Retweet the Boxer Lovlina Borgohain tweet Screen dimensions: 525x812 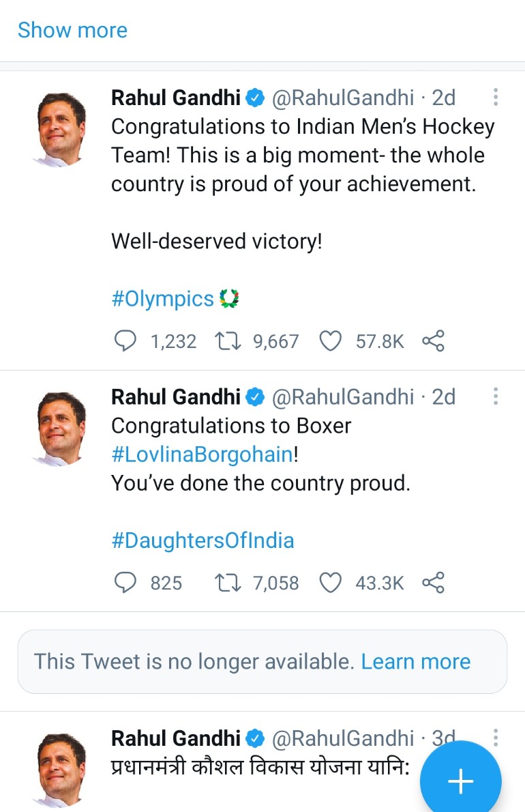click(x=226, y=583)
